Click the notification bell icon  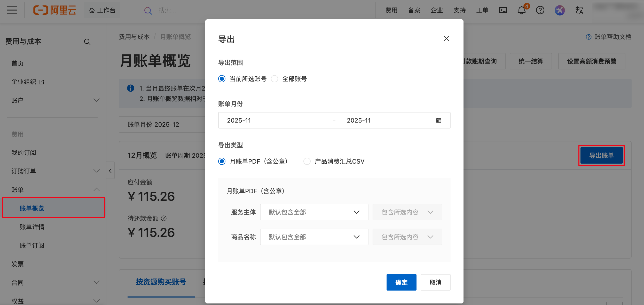click(x=521, y=10)
